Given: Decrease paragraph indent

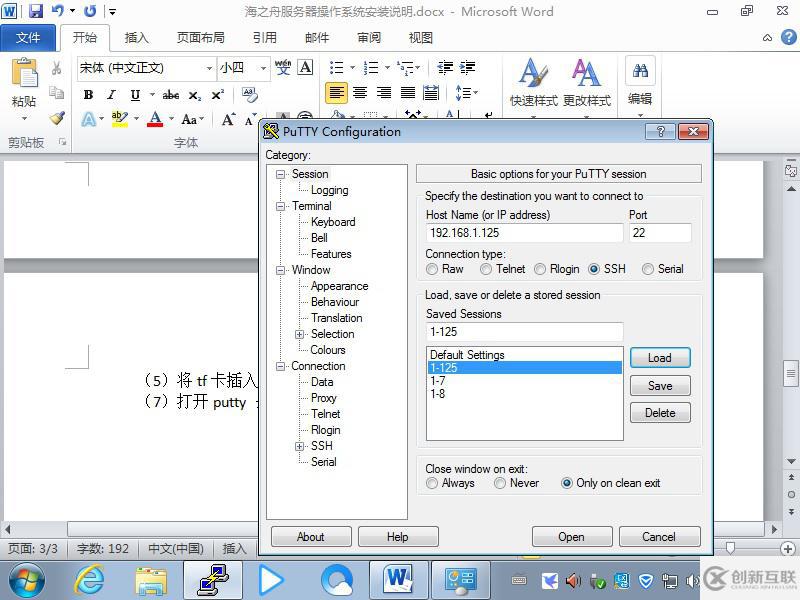Looking at the screenshot, I should [445, 67].
